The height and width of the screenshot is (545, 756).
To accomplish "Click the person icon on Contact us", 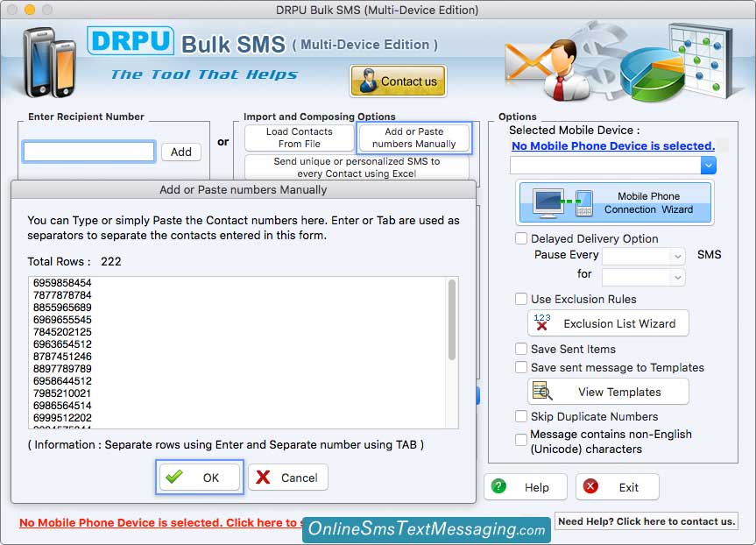I will point(368,81).
